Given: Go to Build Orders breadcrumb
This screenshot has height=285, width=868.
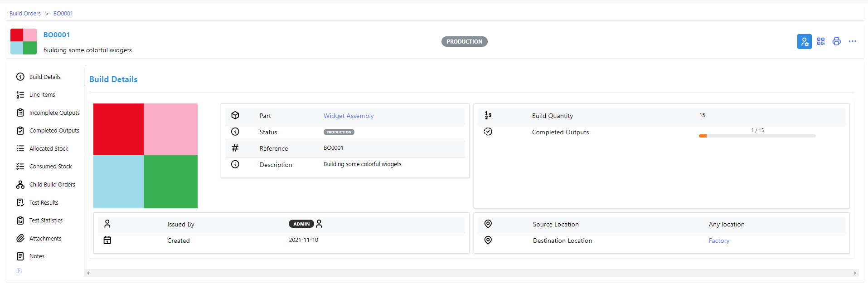Looking at the screenshot, I should tap(25, 14).
